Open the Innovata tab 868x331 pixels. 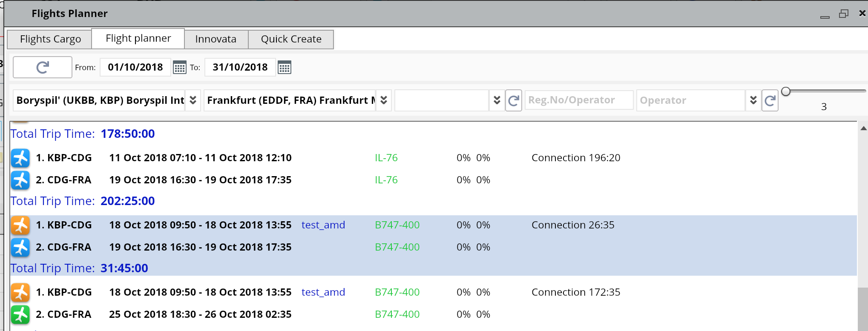pos(216,39)
